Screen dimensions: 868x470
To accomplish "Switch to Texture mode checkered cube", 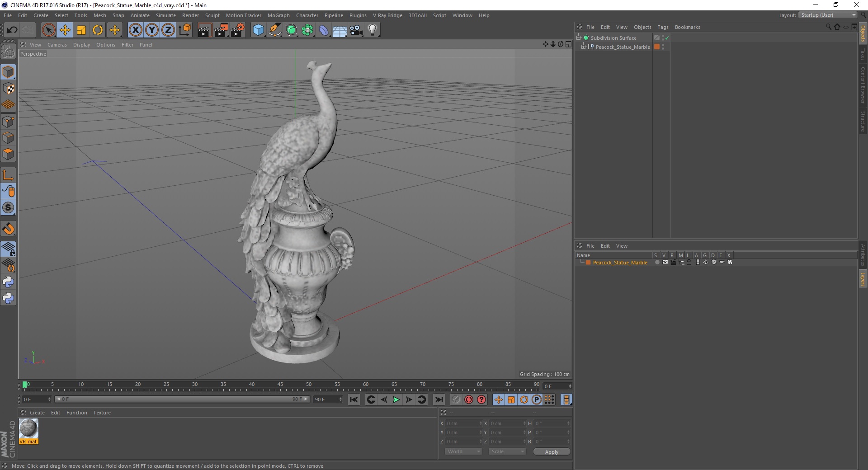I will click(x=8, y=89).
